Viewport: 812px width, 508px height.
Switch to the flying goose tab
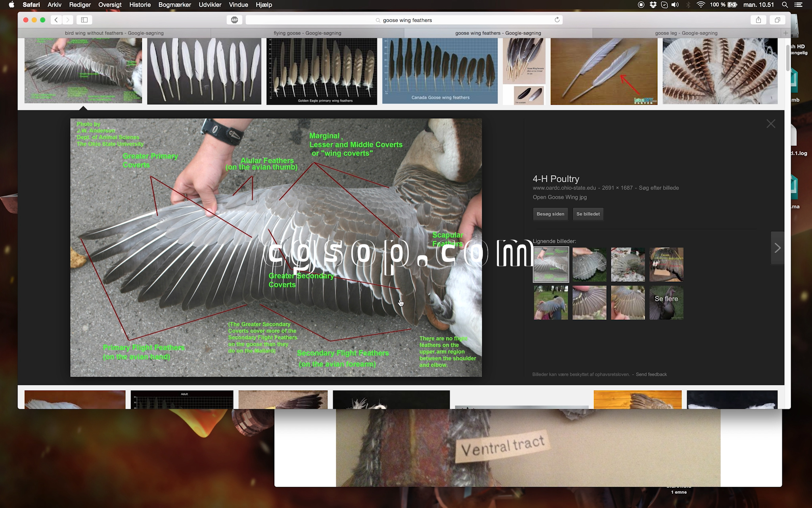(307, 33)
